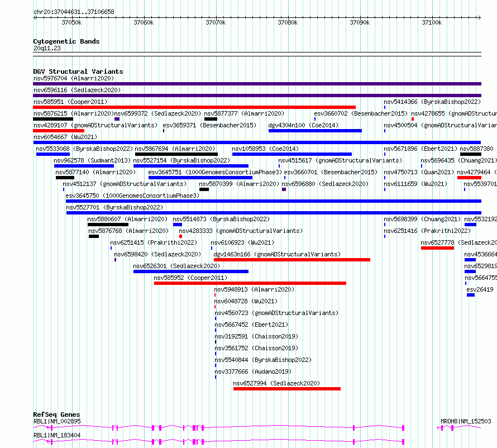
Task: Click the nsv1058953 (Coe2014) blue bar
Action: pos(292,154)
